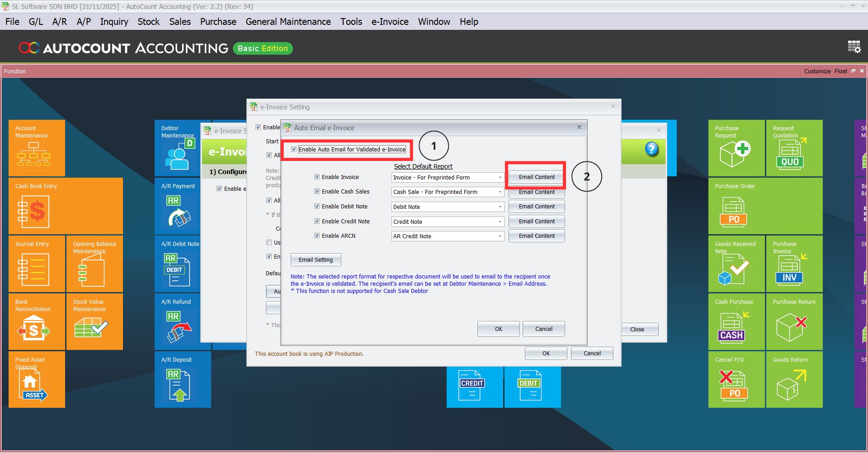Open the General Maintenance menu

click(288, 21)
